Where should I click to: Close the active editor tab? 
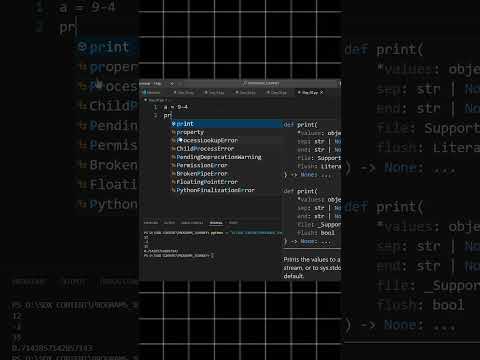tap(322, 92)
